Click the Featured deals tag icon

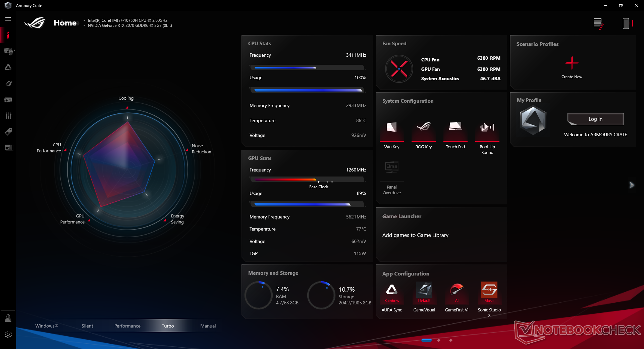8,132
